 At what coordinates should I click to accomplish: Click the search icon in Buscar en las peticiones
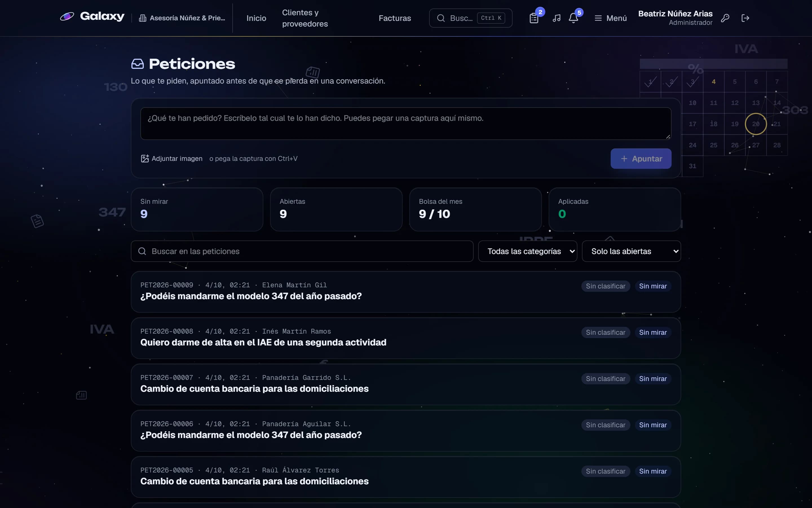[x=142, y=251]
